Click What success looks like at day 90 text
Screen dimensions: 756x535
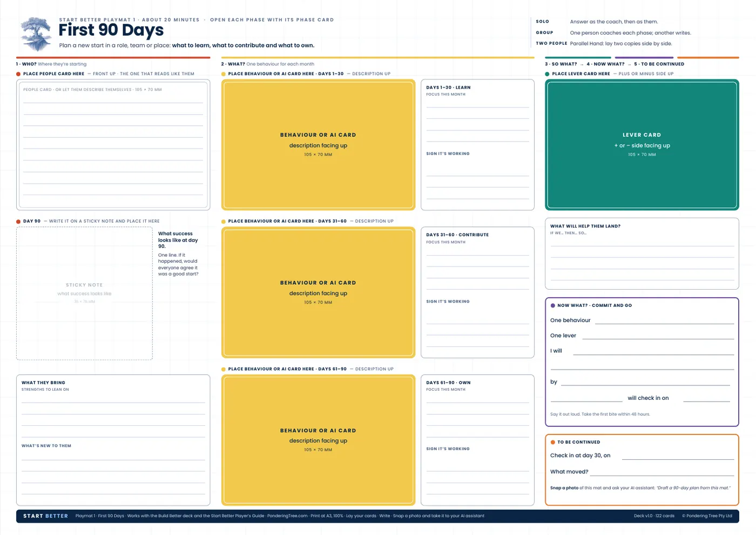pyautogui.click(x=178, y=240)
